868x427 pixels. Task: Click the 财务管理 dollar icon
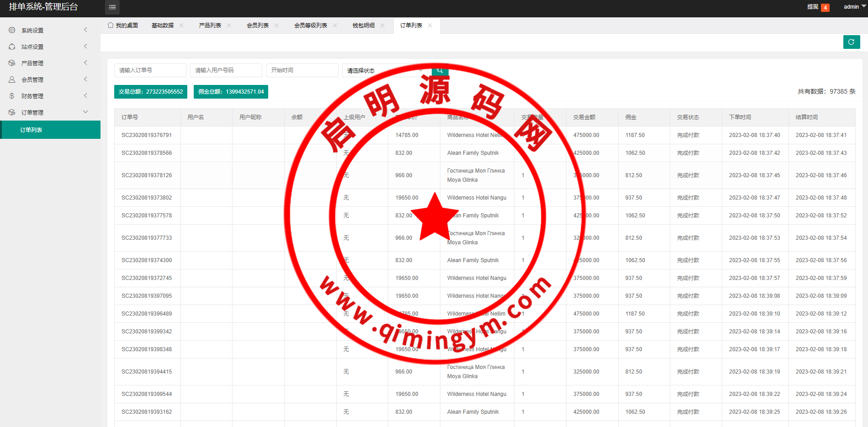pyautogui.click(x=12, y=96)
